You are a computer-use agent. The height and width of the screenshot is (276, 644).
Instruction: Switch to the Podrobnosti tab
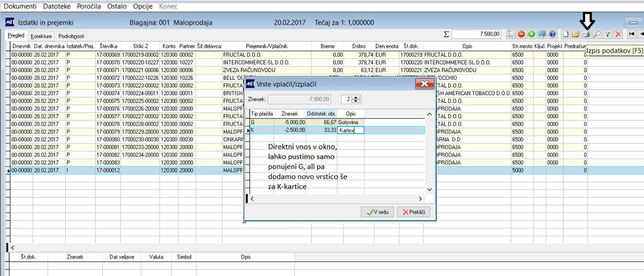71,36
